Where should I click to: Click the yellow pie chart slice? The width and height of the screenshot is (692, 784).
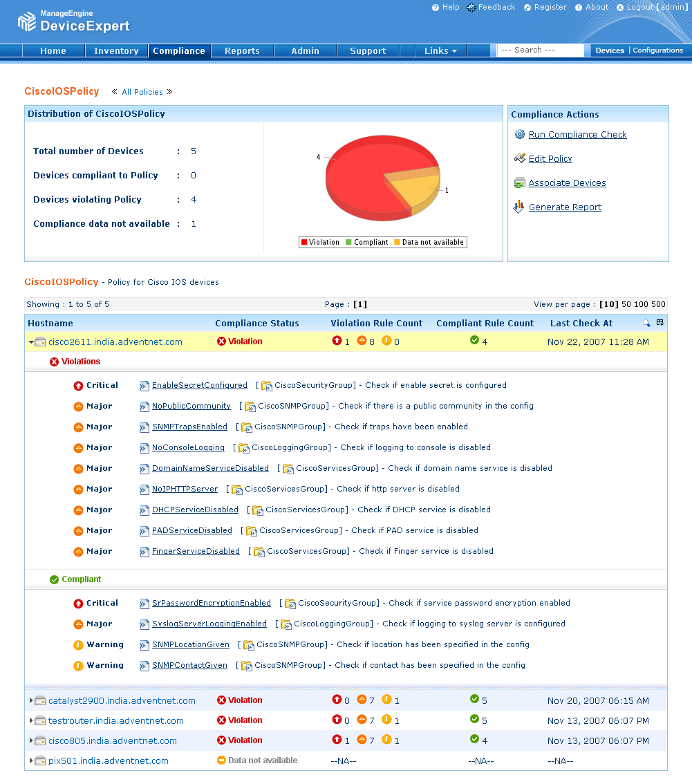(415, 190)
